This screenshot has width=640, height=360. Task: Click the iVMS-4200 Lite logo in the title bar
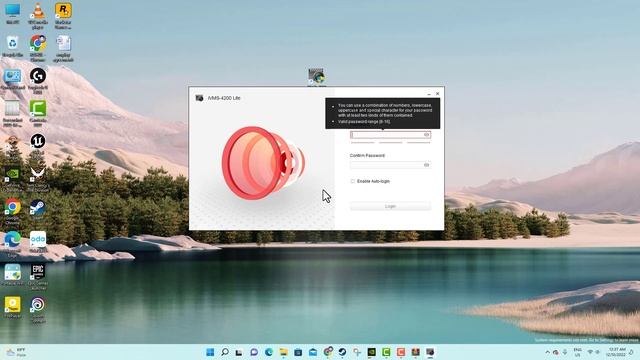[199, 98]
